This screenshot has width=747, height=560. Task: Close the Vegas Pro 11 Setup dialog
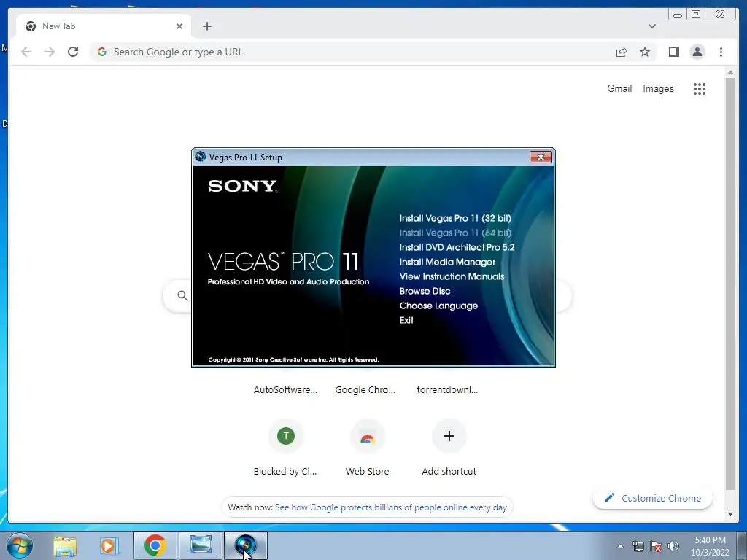point(541,157)
